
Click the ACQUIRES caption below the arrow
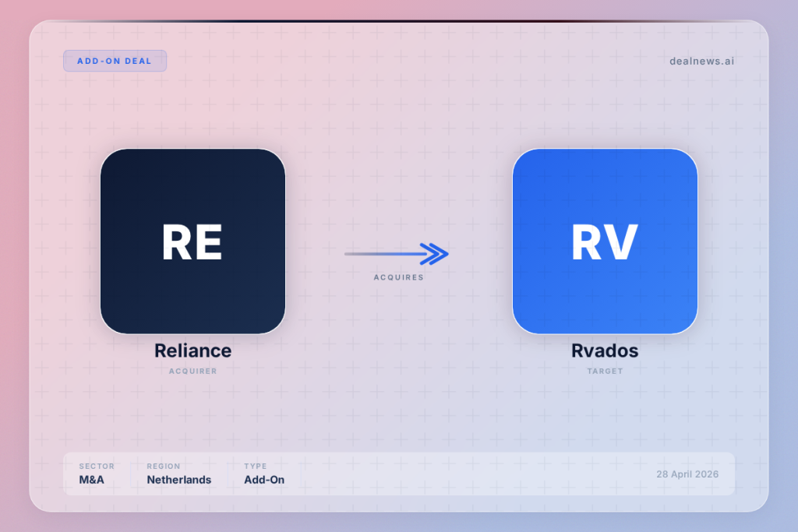click(398, 277)
